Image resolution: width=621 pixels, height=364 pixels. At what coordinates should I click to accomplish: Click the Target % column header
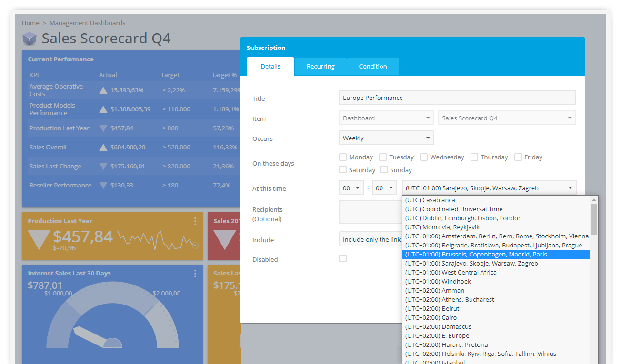[x=224, y=75]
